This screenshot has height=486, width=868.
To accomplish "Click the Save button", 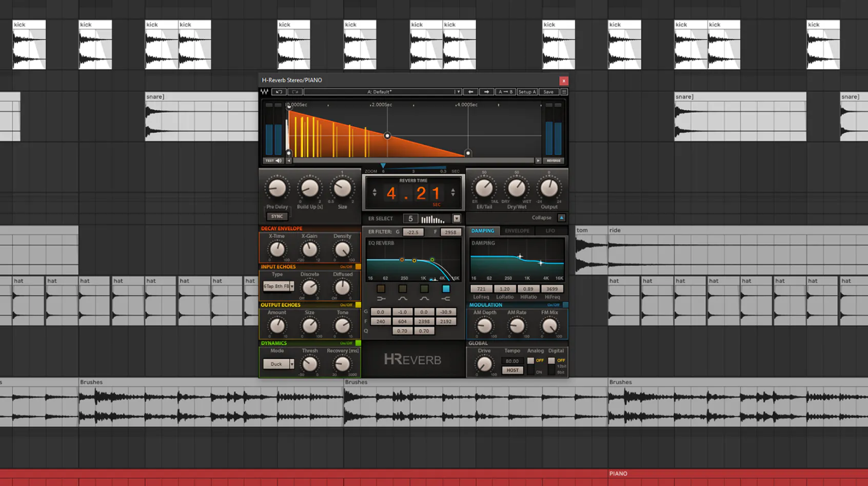I will click(548, 92).
